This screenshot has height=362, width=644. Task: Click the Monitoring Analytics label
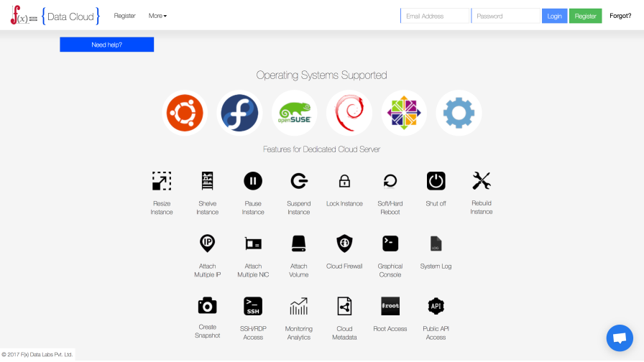[x=298, y=333]
